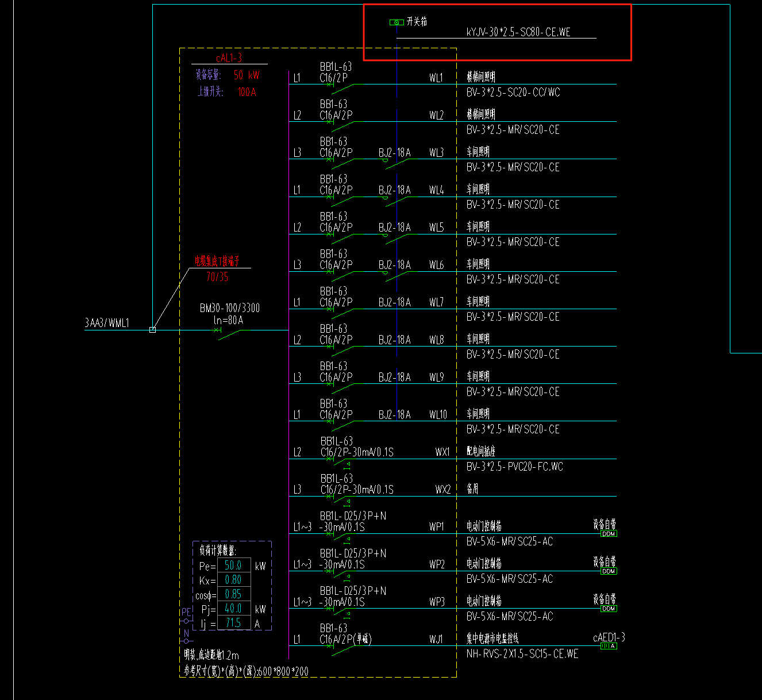
Task: Select the BV-5X6-MR/SC25-AC text under WP1
Action: coord(510,541)
